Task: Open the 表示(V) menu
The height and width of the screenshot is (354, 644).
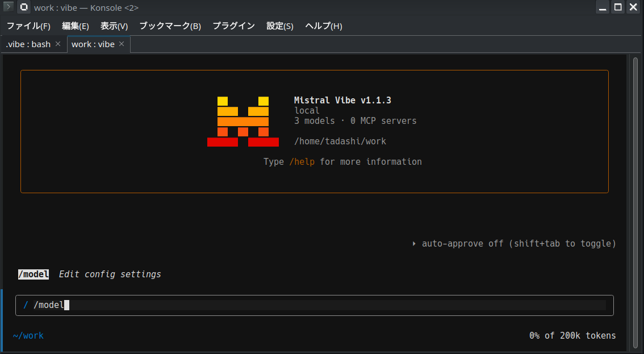Action: tap(114, 26)
